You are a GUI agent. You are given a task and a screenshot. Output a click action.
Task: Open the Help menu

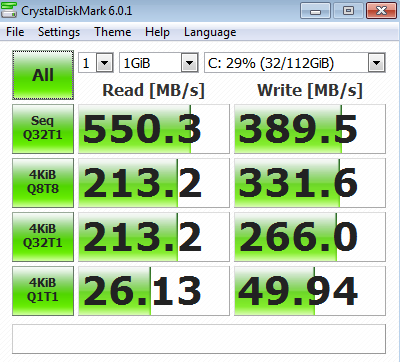tap(157, 32)
